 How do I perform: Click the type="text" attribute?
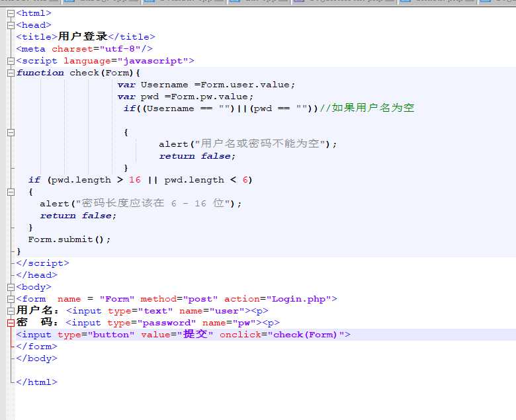click(x=140, y=311)
